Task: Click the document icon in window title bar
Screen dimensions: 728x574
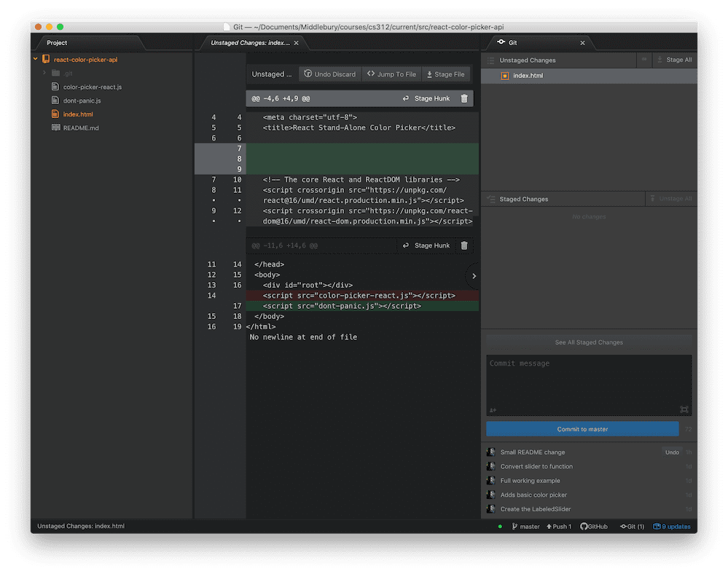Action: tap(227, 27)
